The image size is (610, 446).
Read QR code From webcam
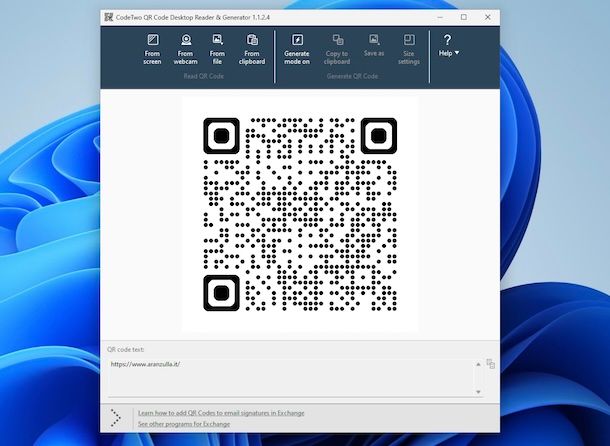coord(186,49)
